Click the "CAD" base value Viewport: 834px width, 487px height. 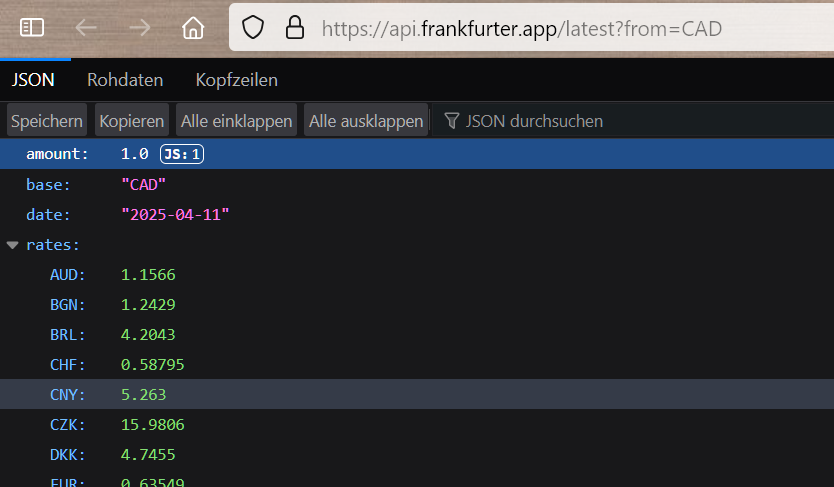point(144,184)
